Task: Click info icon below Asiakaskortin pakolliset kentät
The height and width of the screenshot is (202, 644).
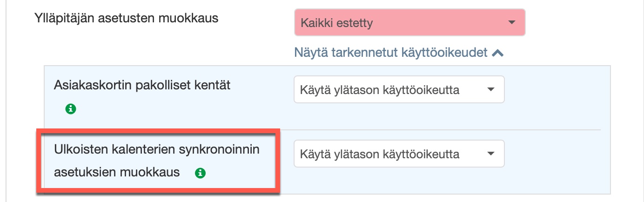Action: coord(70,109)
